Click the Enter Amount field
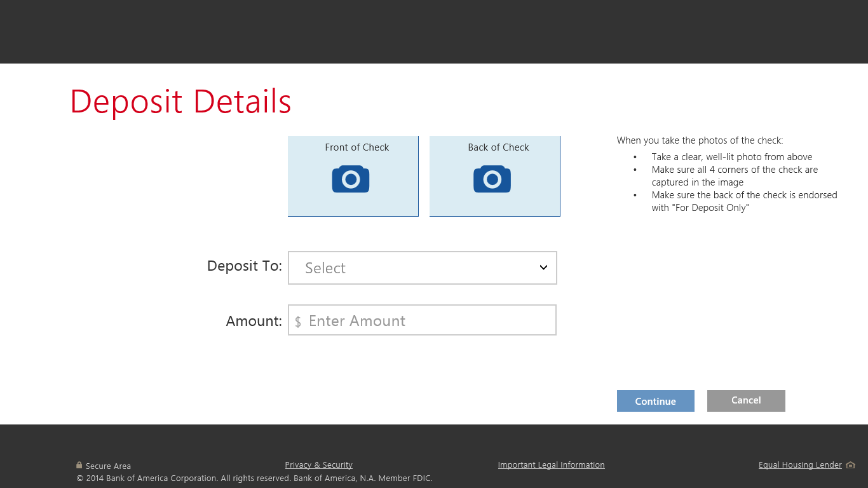Viewport: 868px width, 488px height. (422, 320)
